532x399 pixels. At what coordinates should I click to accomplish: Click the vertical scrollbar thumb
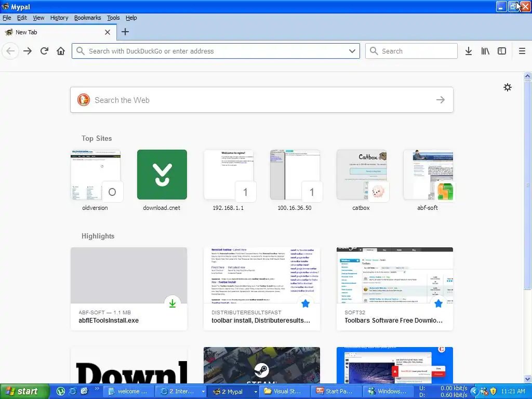[527, 185]
